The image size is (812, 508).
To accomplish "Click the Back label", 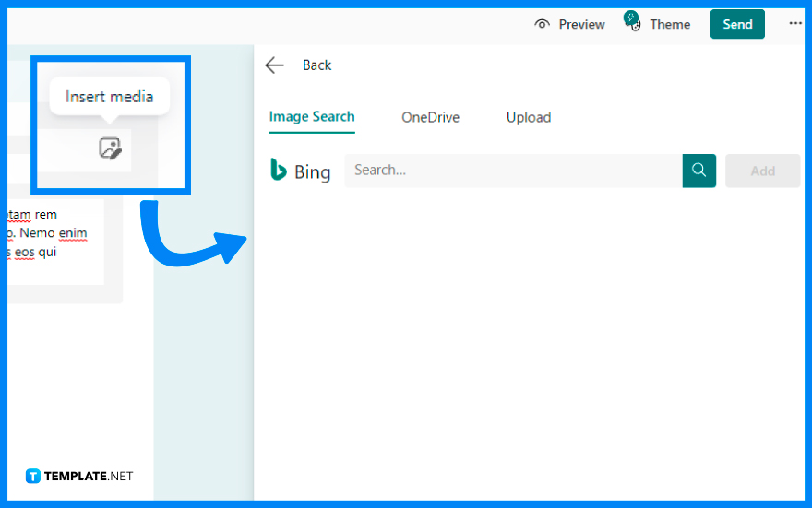I will pos(316,65).
